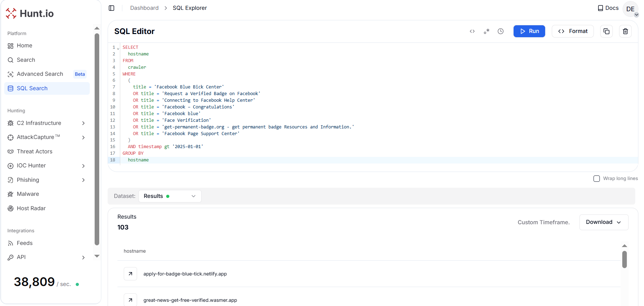Click the Docs book icon
Viewport: 644px width, 306px height.
tap(601, 8)
